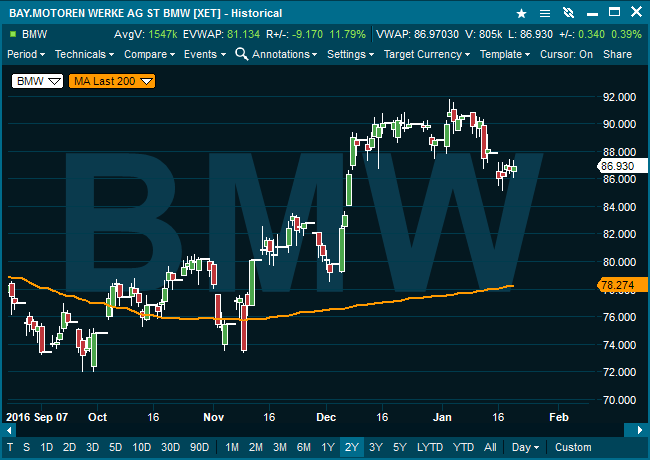Viewport: 650px width, 460px height.
Task: Click the orange 78.274 MA value label
Action: (x=621, y=285)
